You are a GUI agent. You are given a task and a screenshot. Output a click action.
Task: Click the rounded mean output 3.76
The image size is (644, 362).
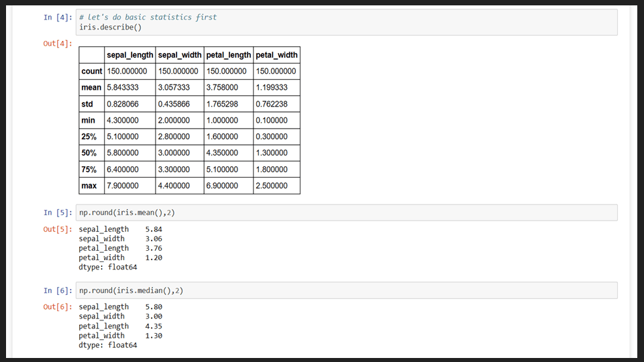click(154, 248)
